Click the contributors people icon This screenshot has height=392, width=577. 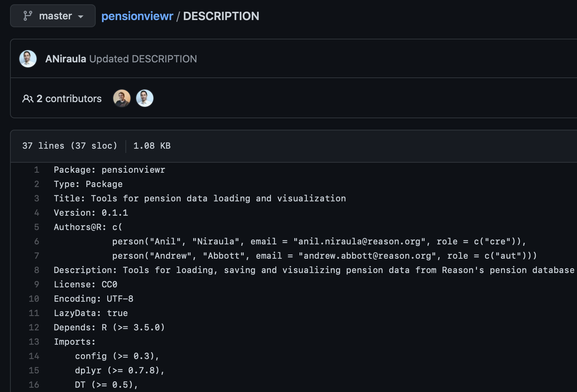click(x=28, y=99)
